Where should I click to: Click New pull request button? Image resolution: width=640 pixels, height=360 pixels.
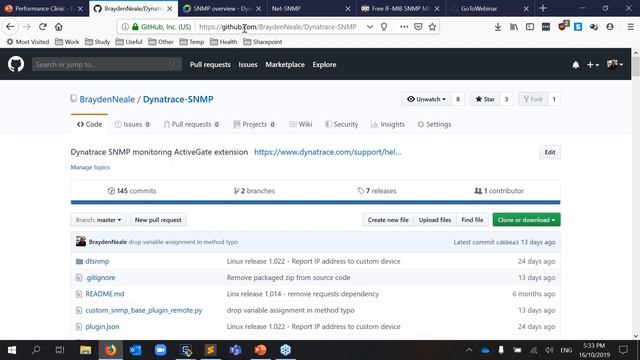pos(158,220)
